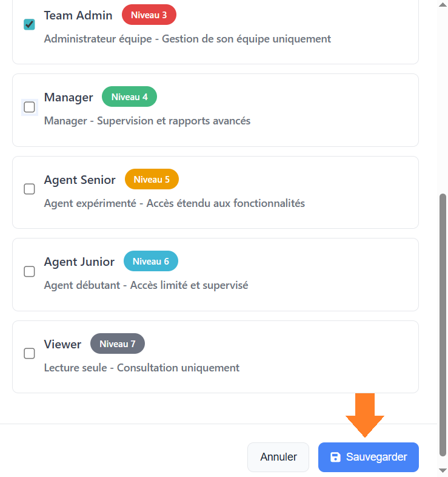
Task: Uncheck the Team Admin role checkbox
Action: coord(29,24)
